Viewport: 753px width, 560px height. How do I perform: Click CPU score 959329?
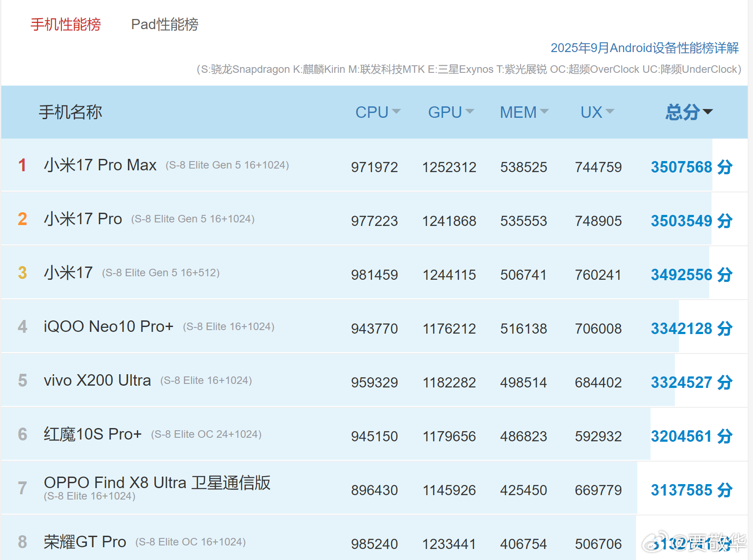(374, 383)
